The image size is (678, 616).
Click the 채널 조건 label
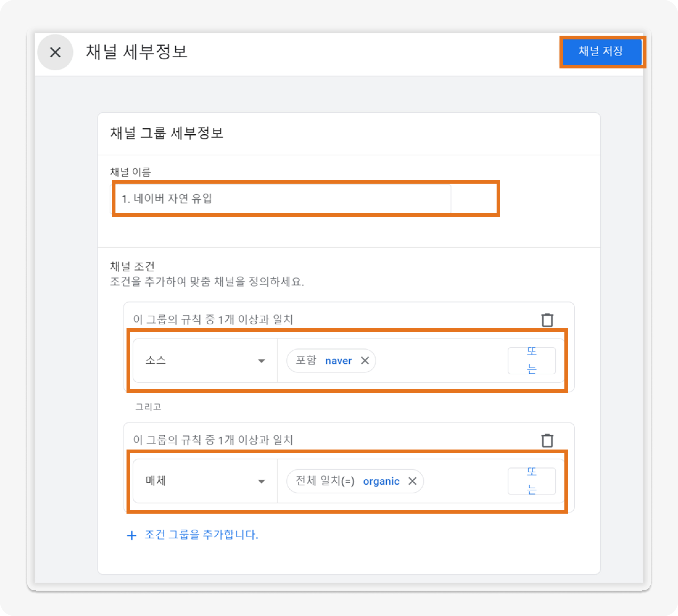(132, 267)
